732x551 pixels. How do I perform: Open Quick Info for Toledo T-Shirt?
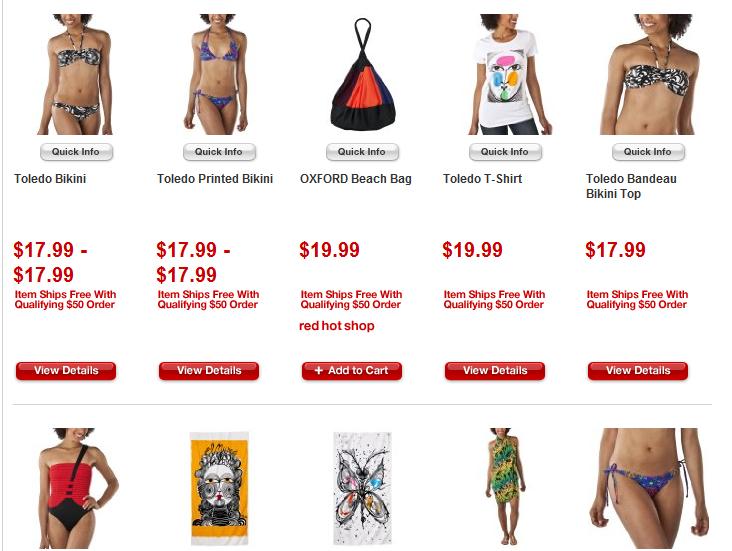(505, 152)
